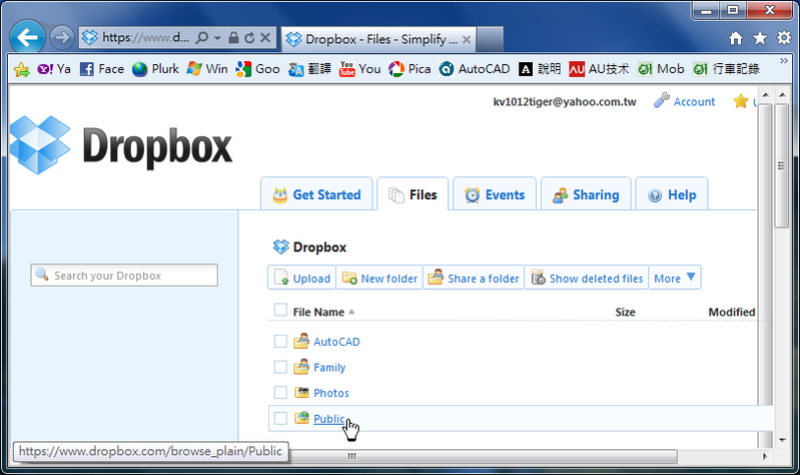Click the Dropbox breadcrumb heading

pos(310,247)
